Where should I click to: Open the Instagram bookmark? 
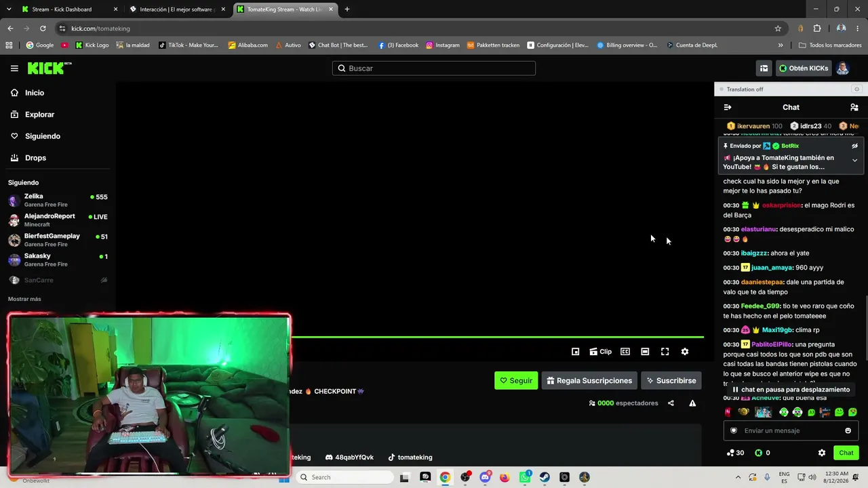click(x=443, y=45)
